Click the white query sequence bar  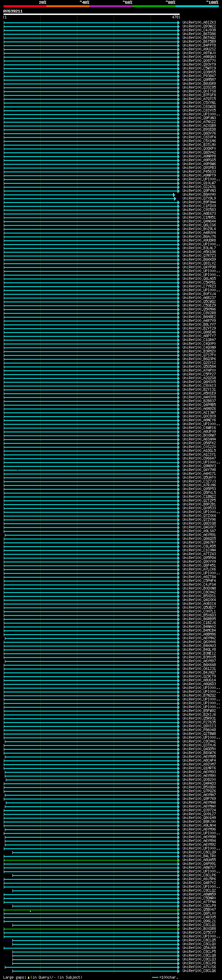point(92,14)
